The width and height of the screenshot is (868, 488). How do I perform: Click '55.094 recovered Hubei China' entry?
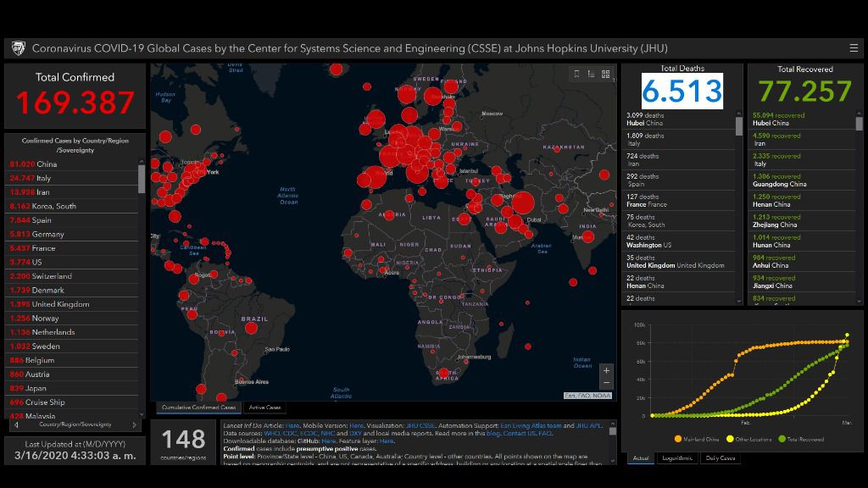[x=802, y=119]
